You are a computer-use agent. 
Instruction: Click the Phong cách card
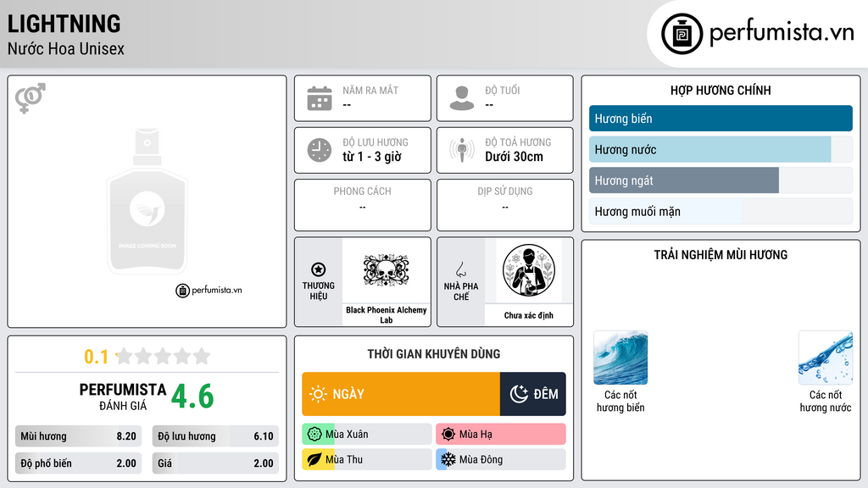(363, 205)
